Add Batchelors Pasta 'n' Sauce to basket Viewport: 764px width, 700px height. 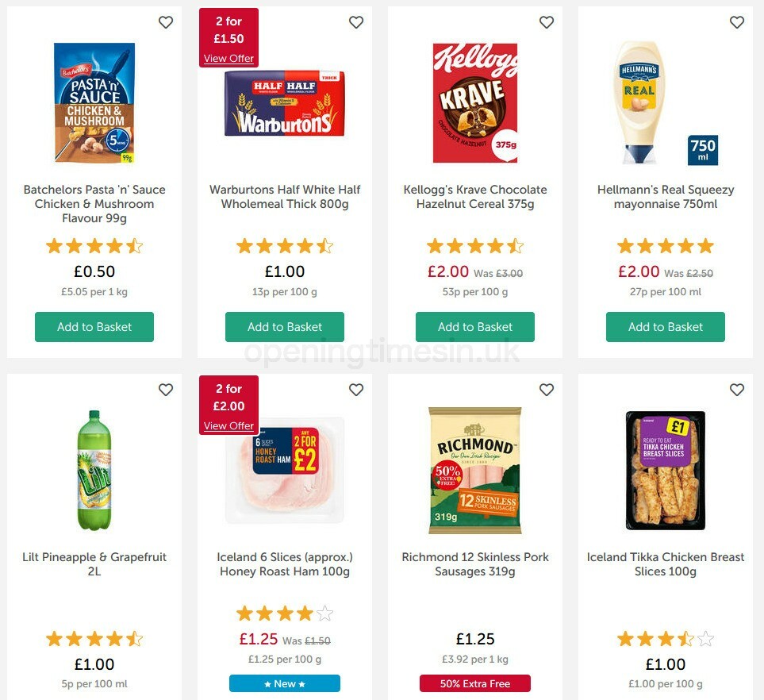click(x=94, y=327)
